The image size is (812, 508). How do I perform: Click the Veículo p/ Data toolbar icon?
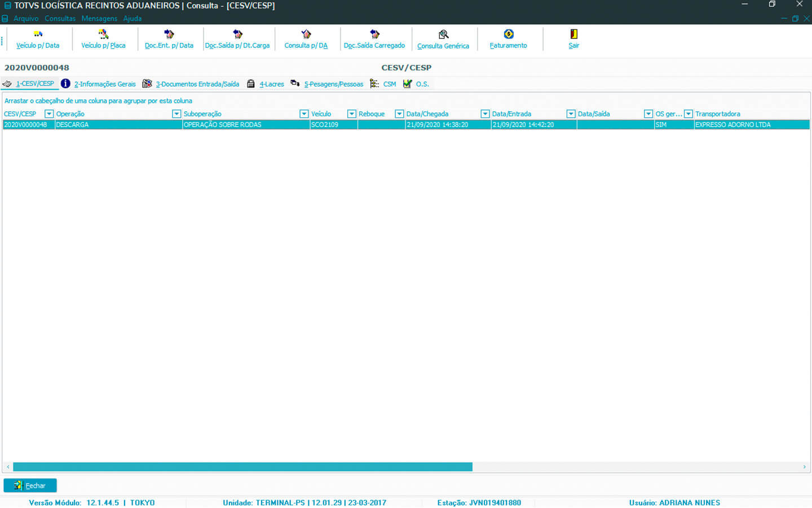point(38,34)
